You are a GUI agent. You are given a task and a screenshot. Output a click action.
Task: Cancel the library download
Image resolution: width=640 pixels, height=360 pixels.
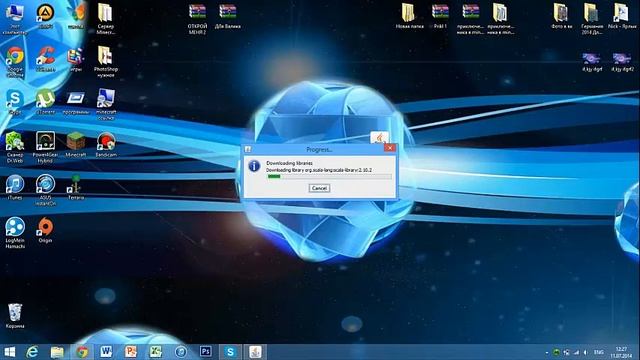[x=319, y=188]
